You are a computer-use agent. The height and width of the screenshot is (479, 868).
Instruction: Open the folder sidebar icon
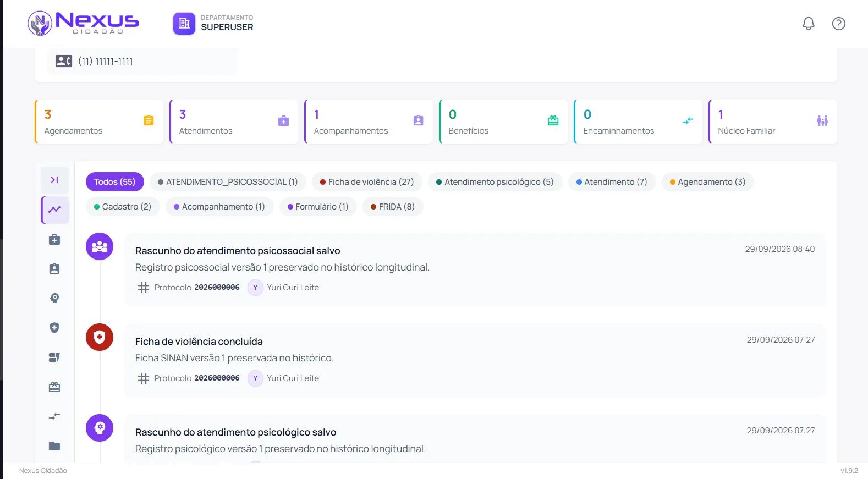[x=54, y=446]
